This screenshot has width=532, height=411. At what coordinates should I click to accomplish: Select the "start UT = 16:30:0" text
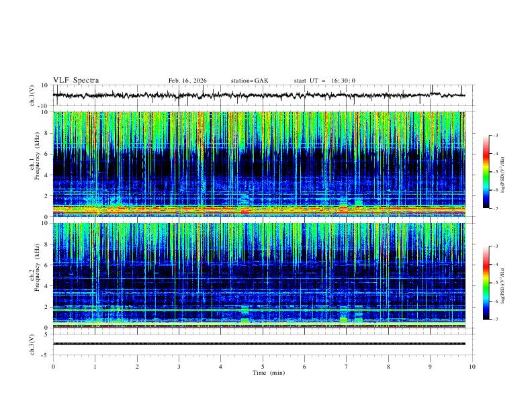pos(324,81)
